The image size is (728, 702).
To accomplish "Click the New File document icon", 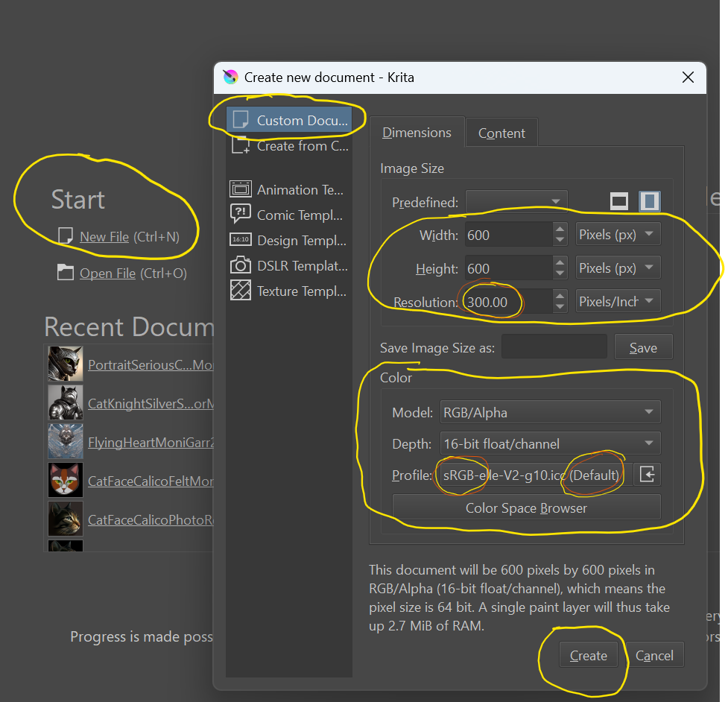I will [x=66, y=237].
